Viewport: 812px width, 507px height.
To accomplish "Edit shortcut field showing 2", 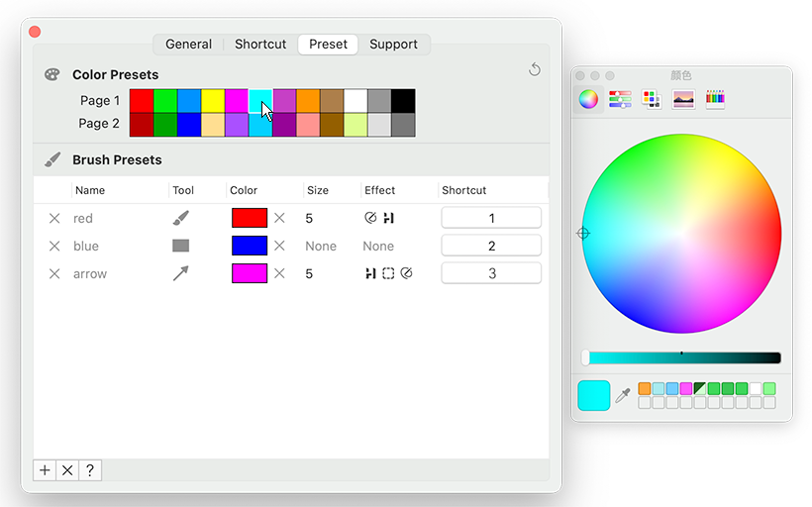I will [491, 245].
